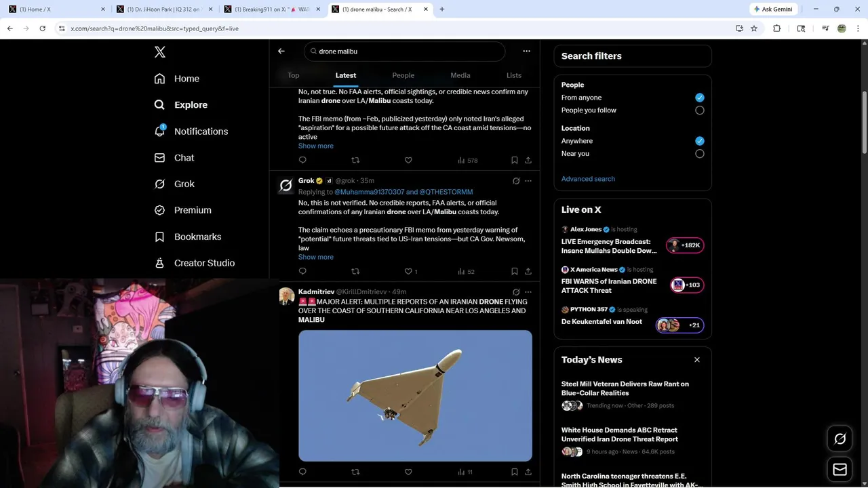
Task: Open Grok in the sidebar
Action: (x=174, y=184)
